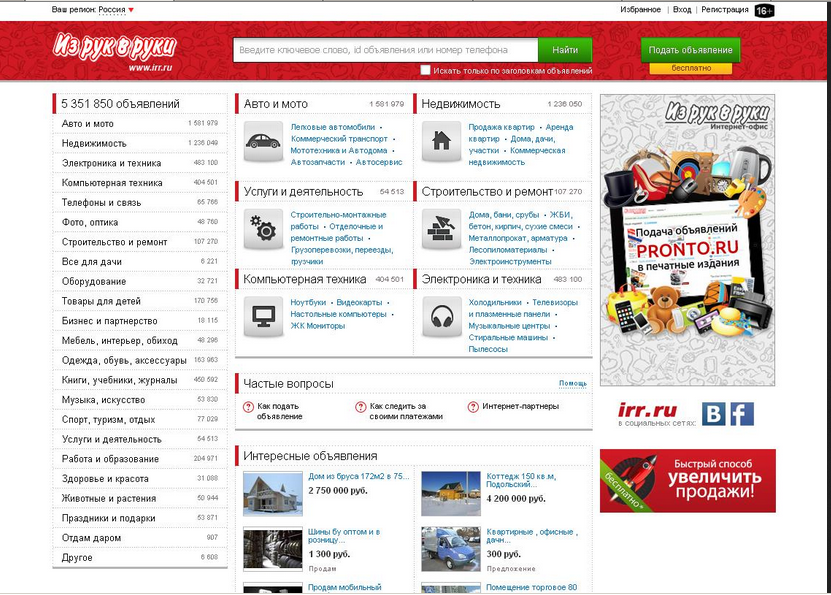Click the keyword search input field

click(x=385, y=50)
